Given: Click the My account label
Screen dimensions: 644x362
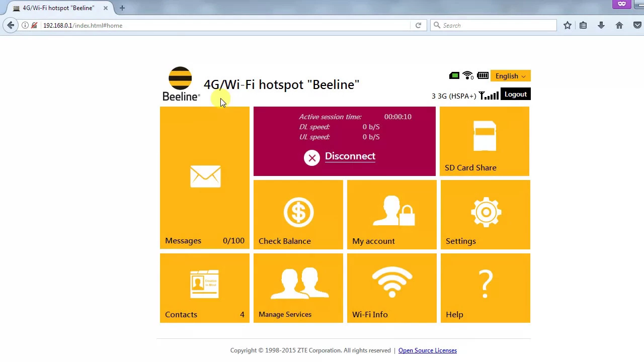Looking at the screenshot, I should click(373, 241).
